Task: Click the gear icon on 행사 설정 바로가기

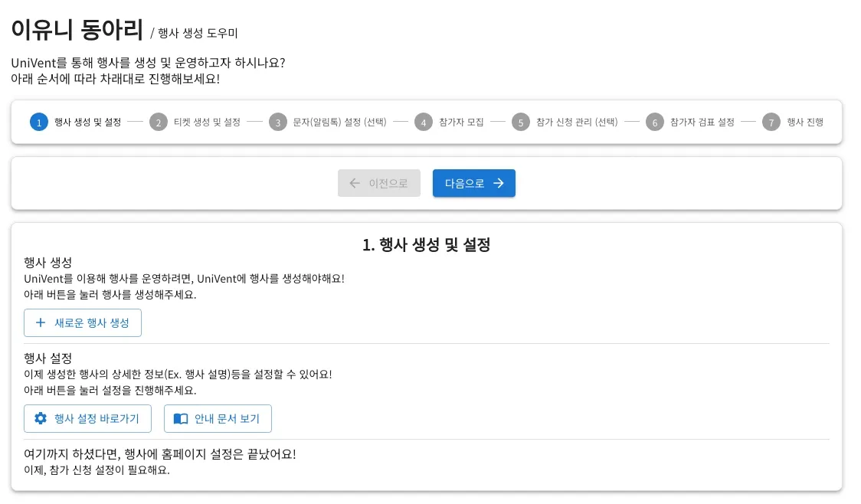Action: click(41, 418)
